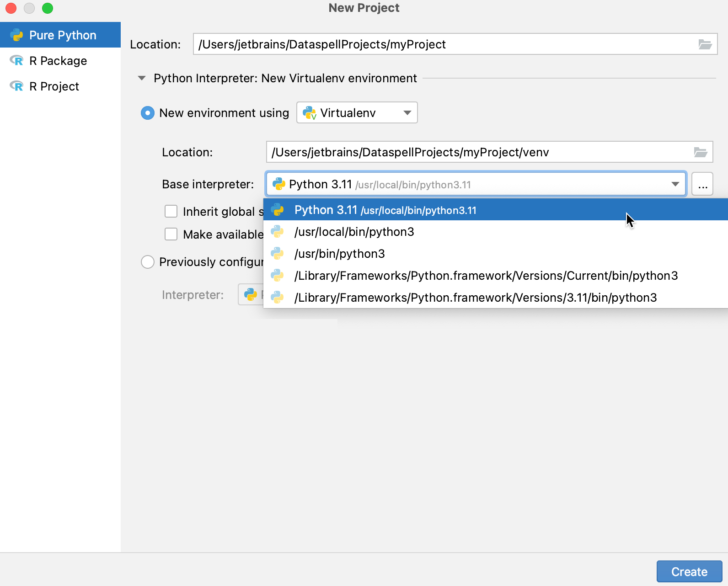Browse for venv location with folder icon

(x=701, y=152)
